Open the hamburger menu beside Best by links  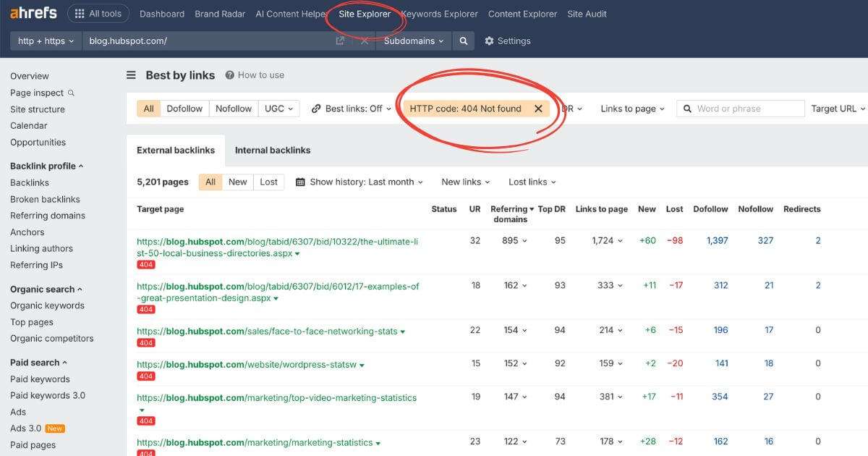tap(131, 75)
